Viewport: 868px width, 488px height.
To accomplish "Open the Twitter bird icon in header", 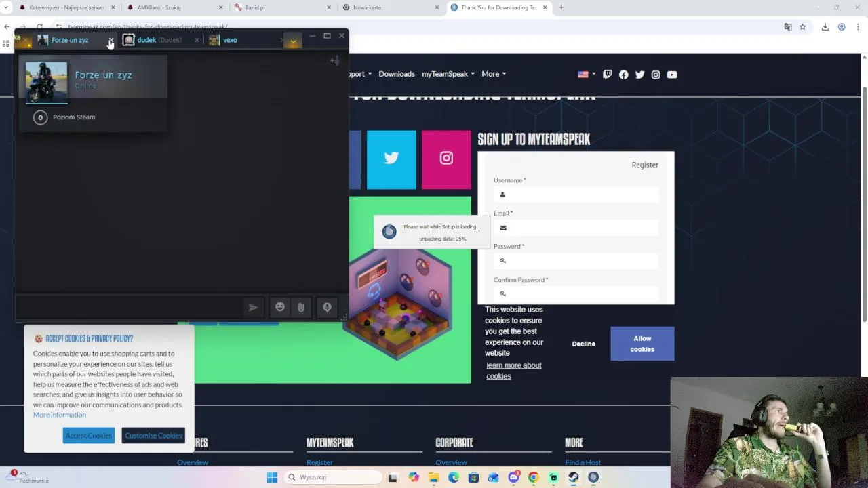I will pyautogui.click(x=639, y=75).
